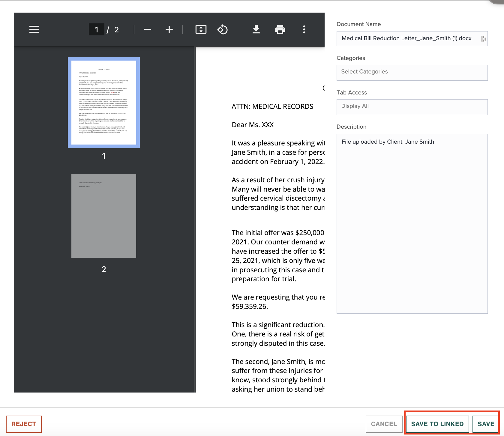504x436 pixels.
Task: Zoom out with the minus icon
Action: coord(148,29)
